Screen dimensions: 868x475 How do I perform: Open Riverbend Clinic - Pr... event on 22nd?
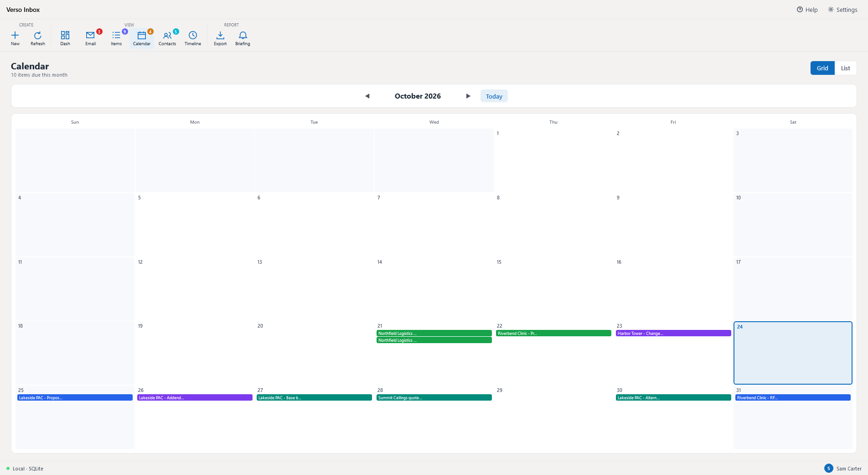(x=553, y=334)
